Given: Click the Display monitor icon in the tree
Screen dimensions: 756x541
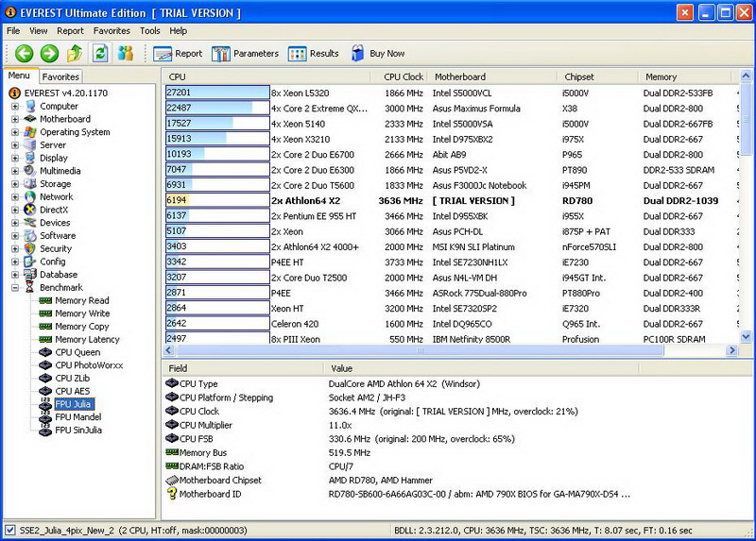Looking at the screenshot, I should click(x=30, y=158).
